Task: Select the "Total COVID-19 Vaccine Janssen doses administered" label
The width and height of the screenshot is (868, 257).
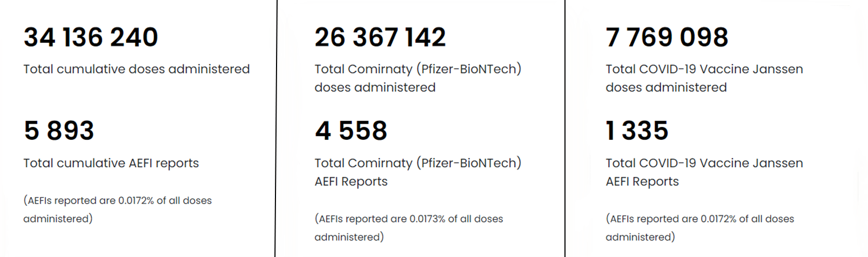Action: (x=704, y=78)
